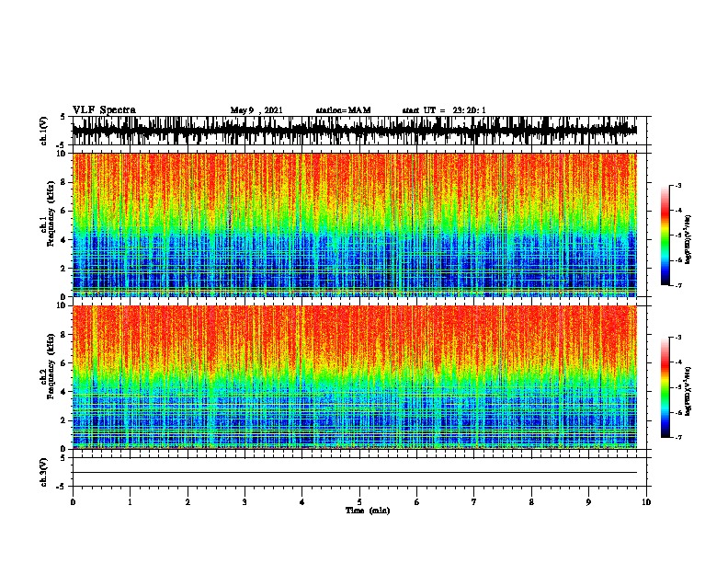Image resolution: width=728 pixels, height=563 pixels.
Task: Click the "-5" tick on ch.3(V) axis
Action: (62, 487)
